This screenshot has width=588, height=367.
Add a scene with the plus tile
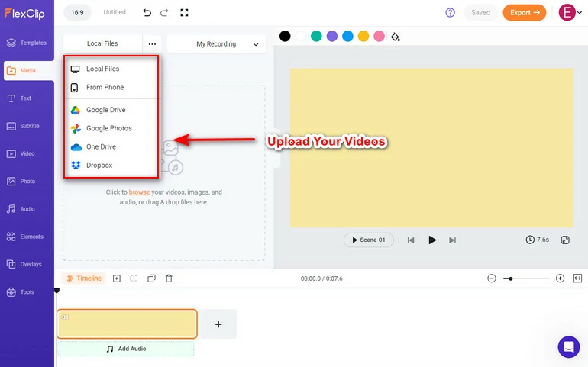click(218, 324)
